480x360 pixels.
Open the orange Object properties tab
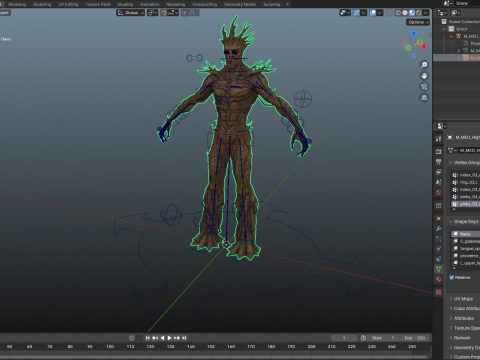pyautogui.click(x=439, y=218)
